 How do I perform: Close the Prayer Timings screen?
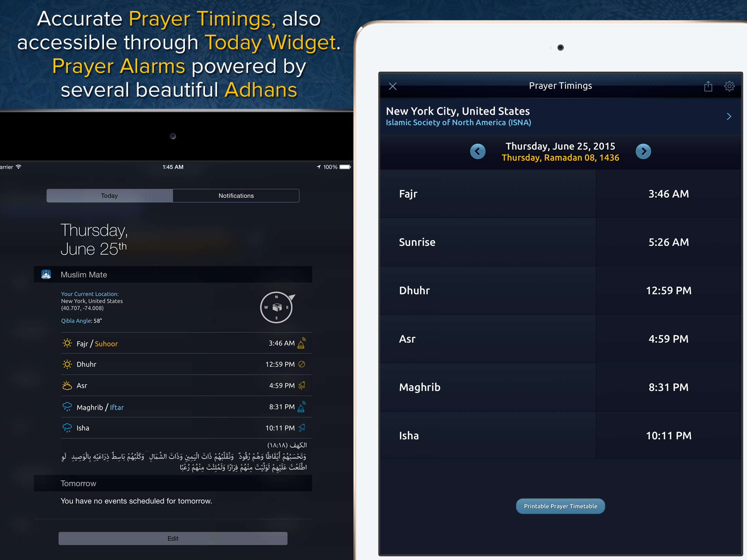[392, 86]
